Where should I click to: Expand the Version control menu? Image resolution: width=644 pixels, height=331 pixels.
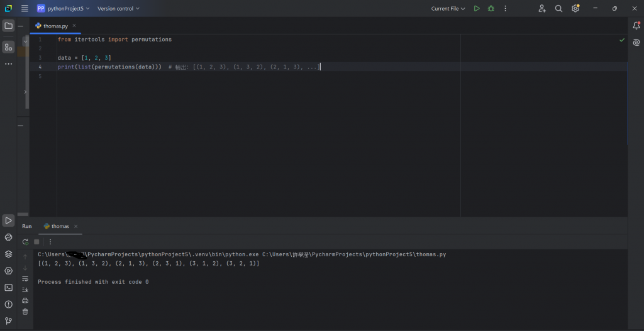(118, 8)
